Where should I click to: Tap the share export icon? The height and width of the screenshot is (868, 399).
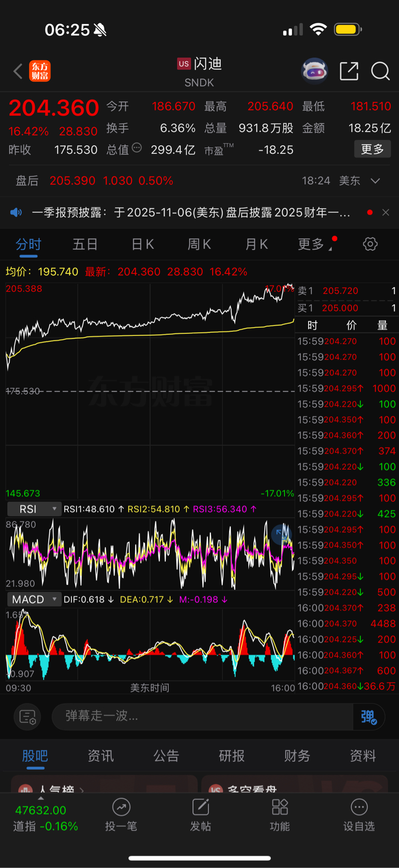pyautogui.click(x=349, y=71)
